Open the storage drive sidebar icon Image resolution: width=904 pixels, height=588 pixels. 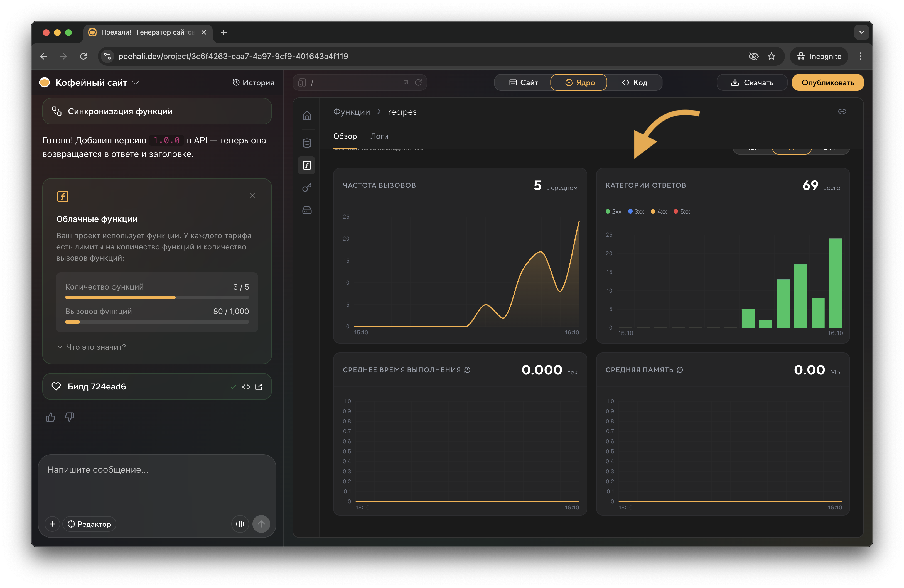tap(307, 210)
